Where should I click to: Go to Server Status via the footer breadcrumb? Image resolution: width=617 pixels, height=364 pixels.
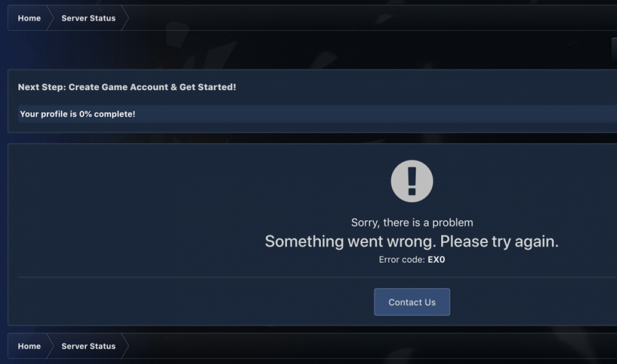coord(88,346)
